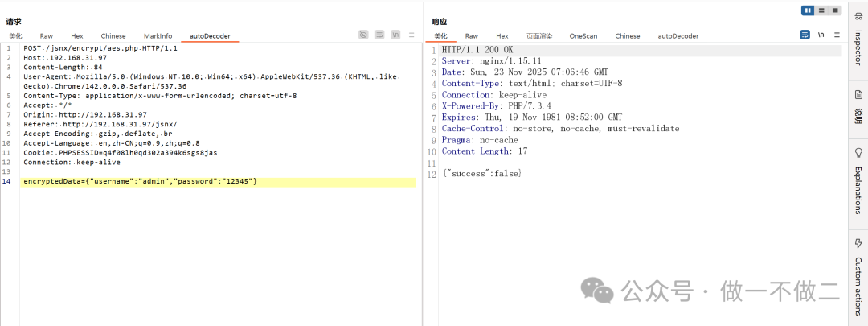Select the request MarkInfo tab
The height and width of the screenshot is (326, 868).
pos(158,36)
